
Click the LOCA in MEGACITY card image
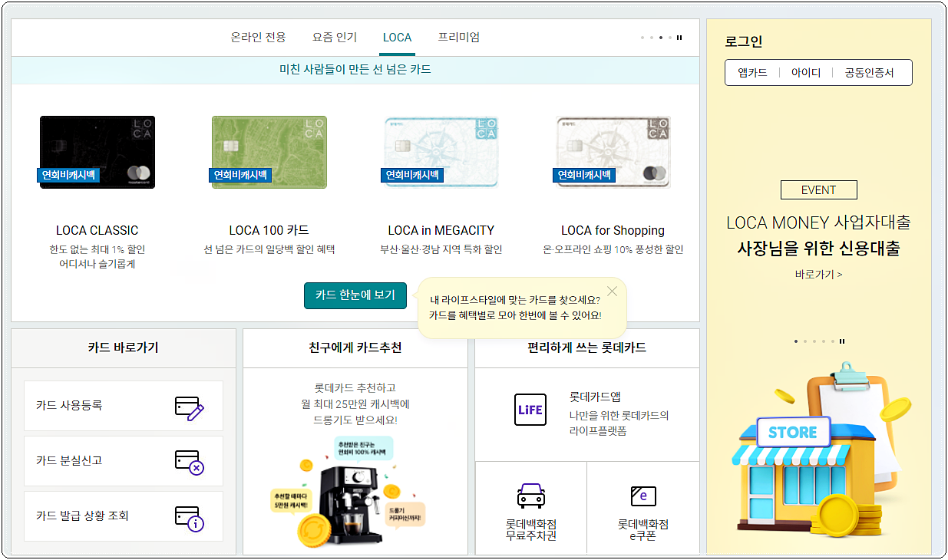441,152
